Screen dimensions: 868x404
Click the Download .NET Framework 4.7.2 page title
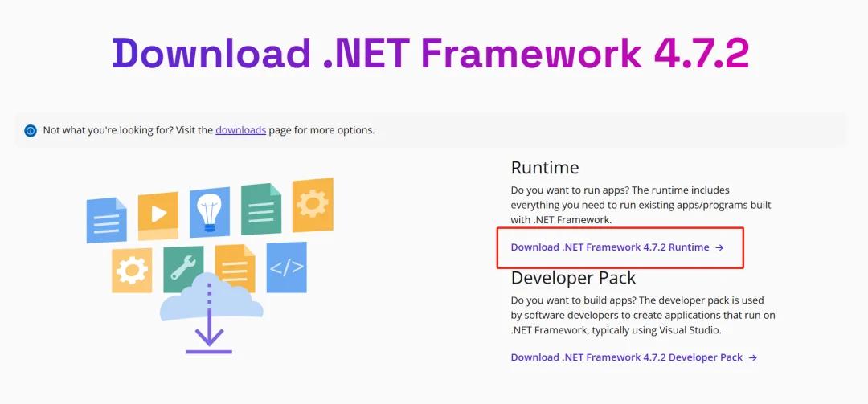431,53
